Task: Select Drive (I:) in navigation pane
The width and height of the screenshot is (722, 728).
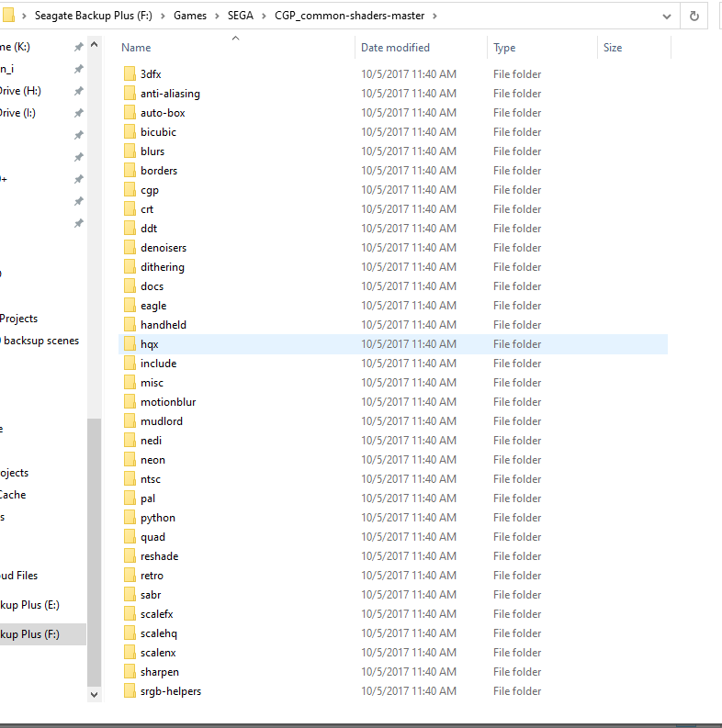Action: 17,113
